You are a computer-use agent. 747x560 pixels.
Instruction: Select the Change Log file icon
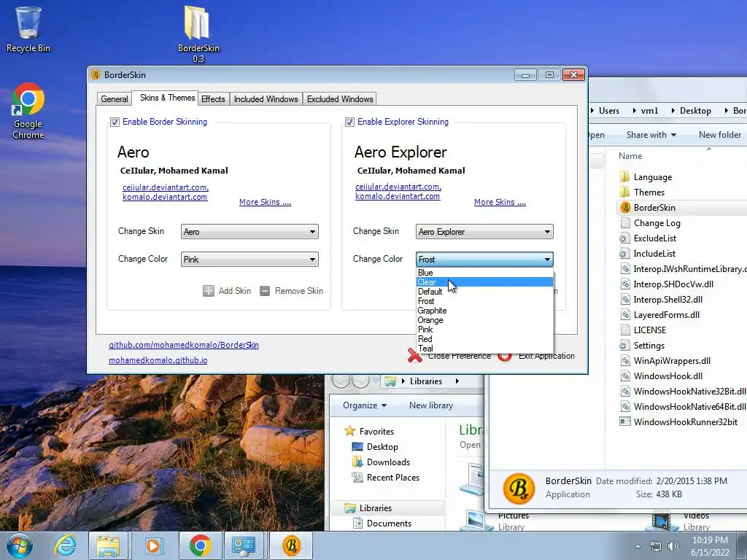click(x=624, y=222)
